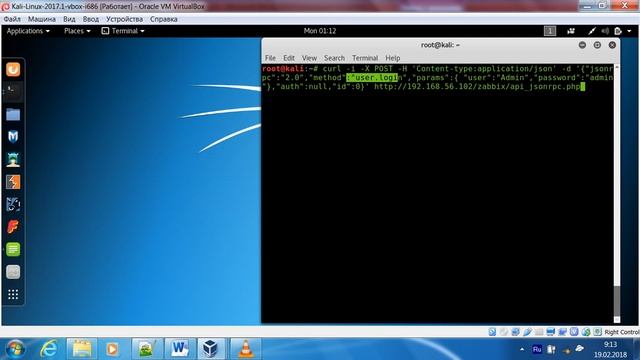Open the terminal Edit menu
The image size is (640, 360).
pos(289,58)
